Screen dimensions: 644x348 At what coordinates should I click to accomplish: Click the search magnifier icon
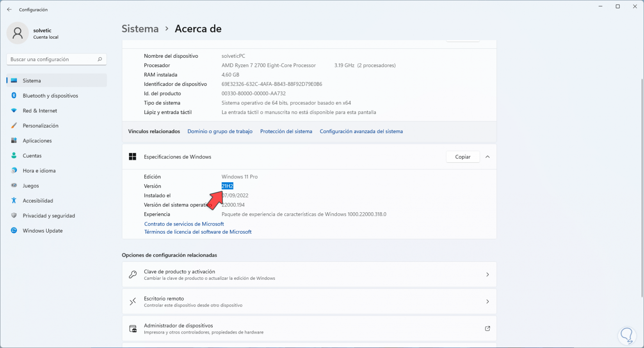tap(100, 59)
